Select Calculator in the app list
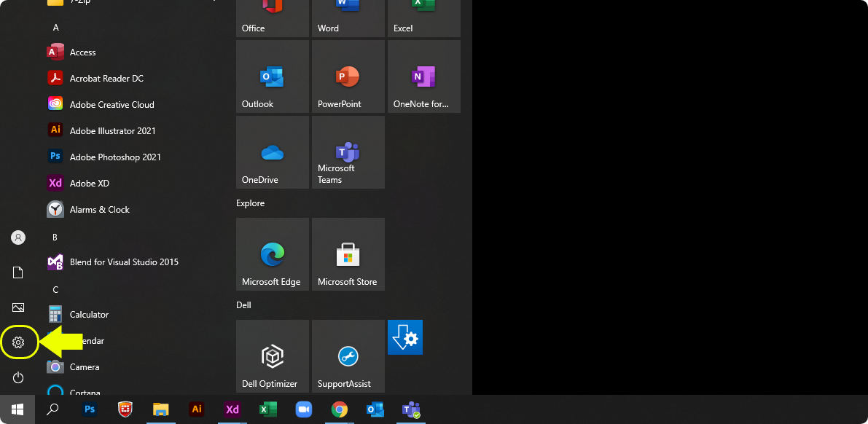 click(x=89, y=315)
